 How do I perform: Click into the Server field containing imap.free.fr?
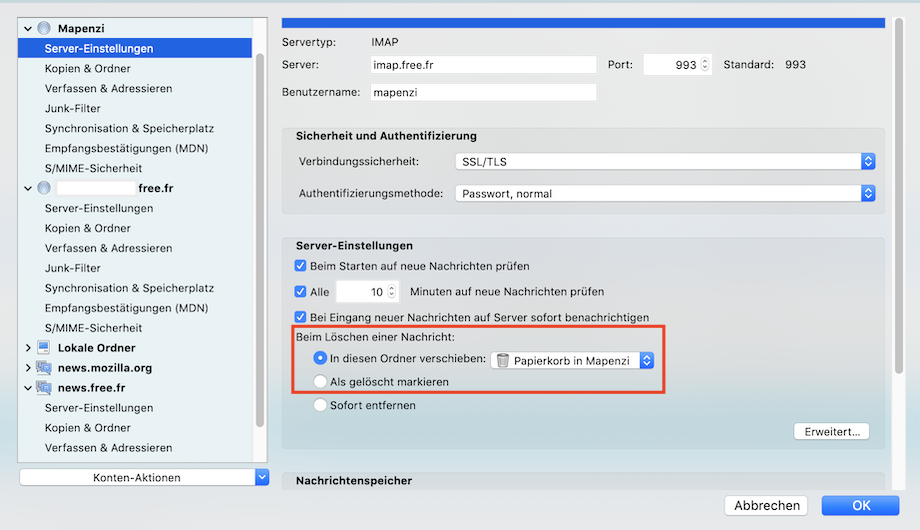483,65
